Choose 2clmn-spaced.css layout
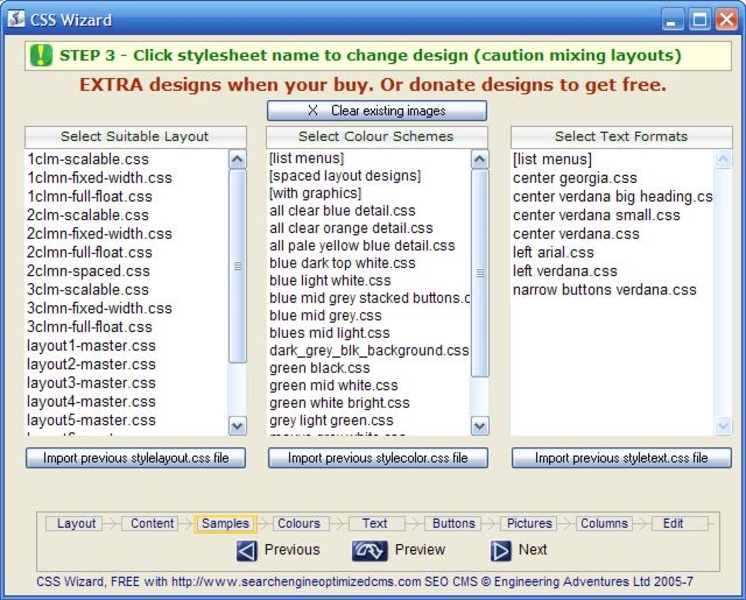This screenshot has width=746, height=600. point(88,271)
